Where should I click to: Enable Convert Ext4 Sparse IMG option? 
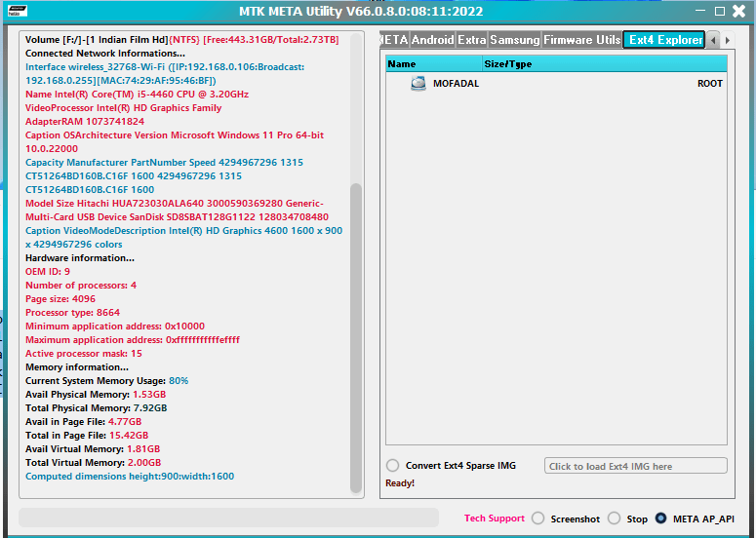pos(392,465)
